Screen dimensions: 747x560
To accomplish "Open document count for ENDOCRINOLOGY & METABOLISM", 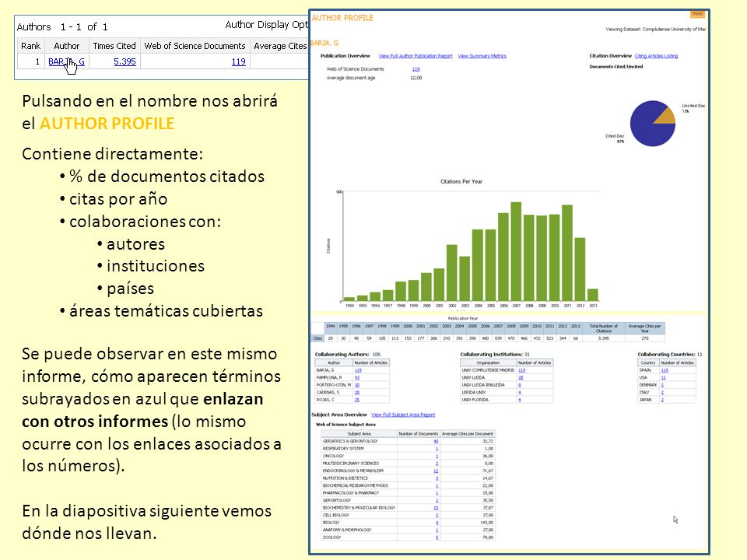I will pos(436,471).
